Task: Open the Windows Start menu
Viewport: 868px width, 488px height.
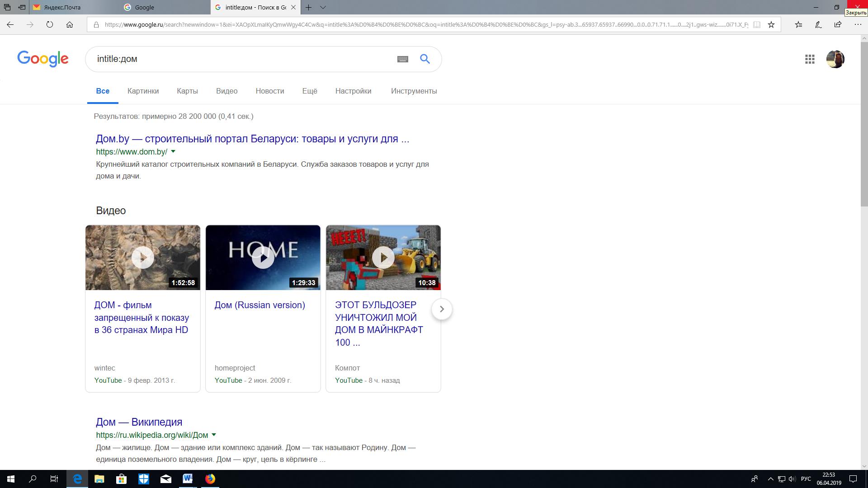Action: (x=11, y=479)
